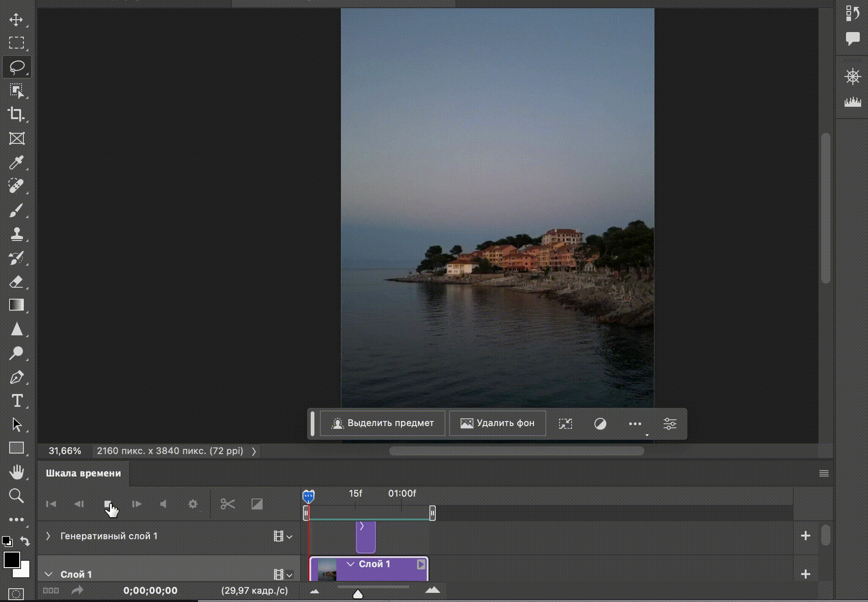Open document info arrow in status bar
The width and height of the screenshot is (868, 602).
254,451
